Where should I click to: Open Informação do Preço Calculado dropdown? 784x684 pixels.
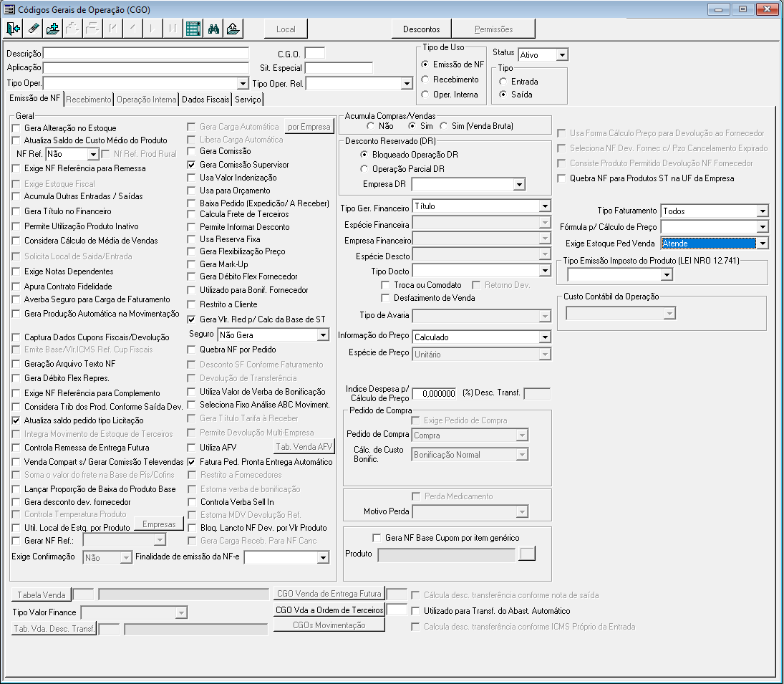pos(545,337)
